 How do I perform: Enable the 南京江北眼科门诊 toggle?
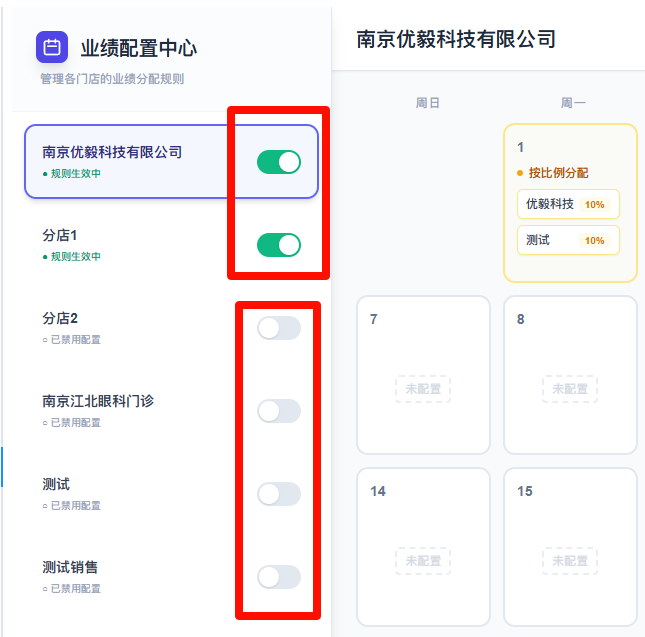click(x=278, y=411)
